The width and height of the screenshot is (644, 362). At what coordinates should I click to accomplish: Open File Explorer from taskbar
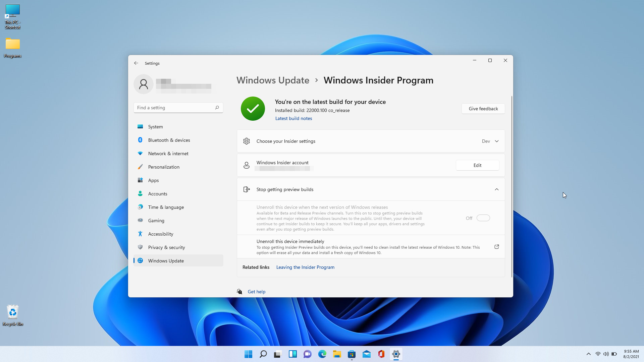pos(337,354)
